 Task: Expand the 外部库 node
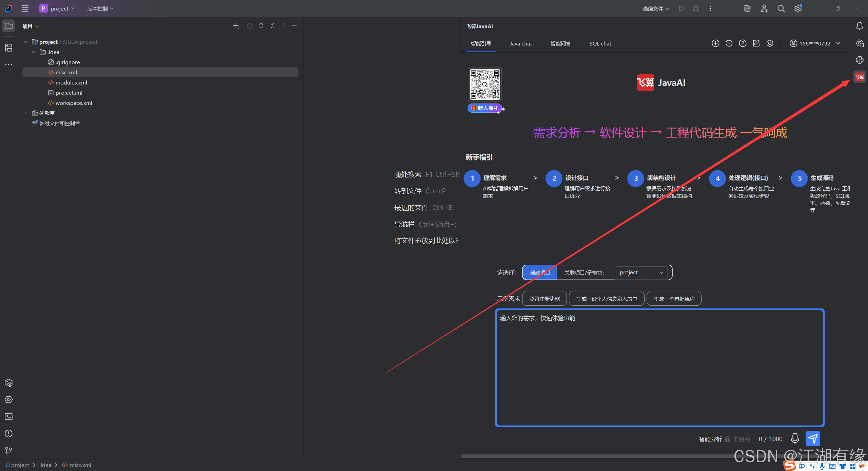(x=26, y=113)
